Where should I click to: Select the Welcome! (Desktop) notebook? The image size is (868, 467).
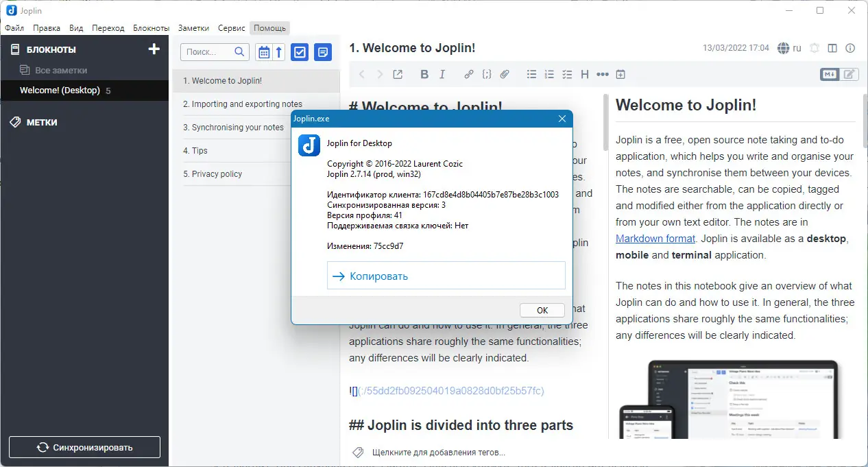tap(84, 91)
